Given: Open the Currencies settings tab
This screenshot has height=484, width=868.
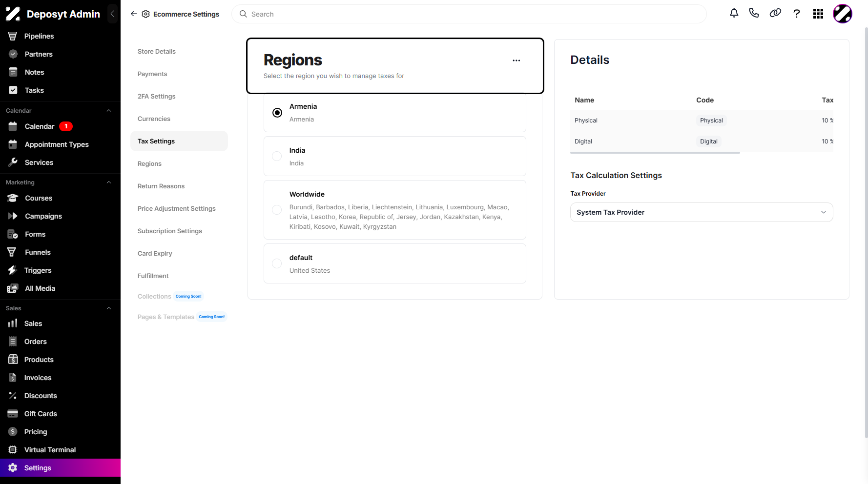Looking at the screenshot, I should tap(154, 119).
